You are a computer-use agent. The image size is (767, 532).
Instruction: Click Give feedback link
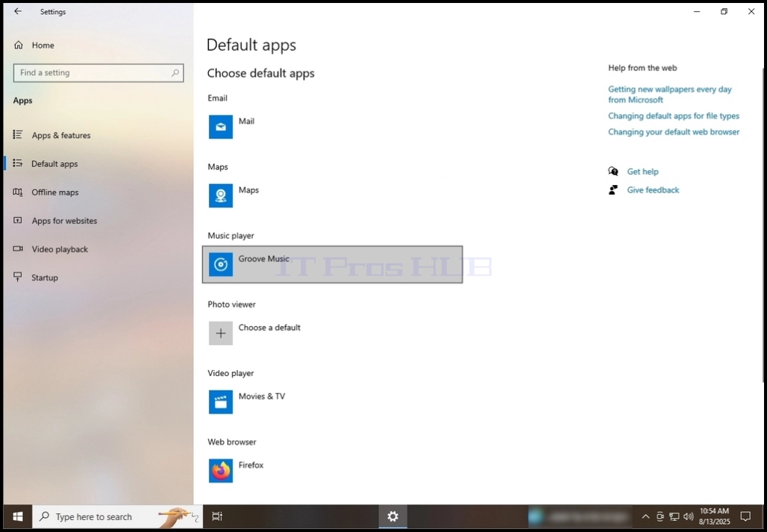[x=653, y=190]
